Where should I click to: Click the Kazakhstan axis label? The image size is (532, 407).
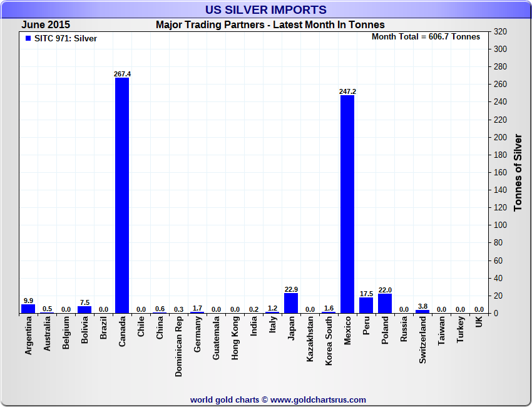(x=310, y=339)
